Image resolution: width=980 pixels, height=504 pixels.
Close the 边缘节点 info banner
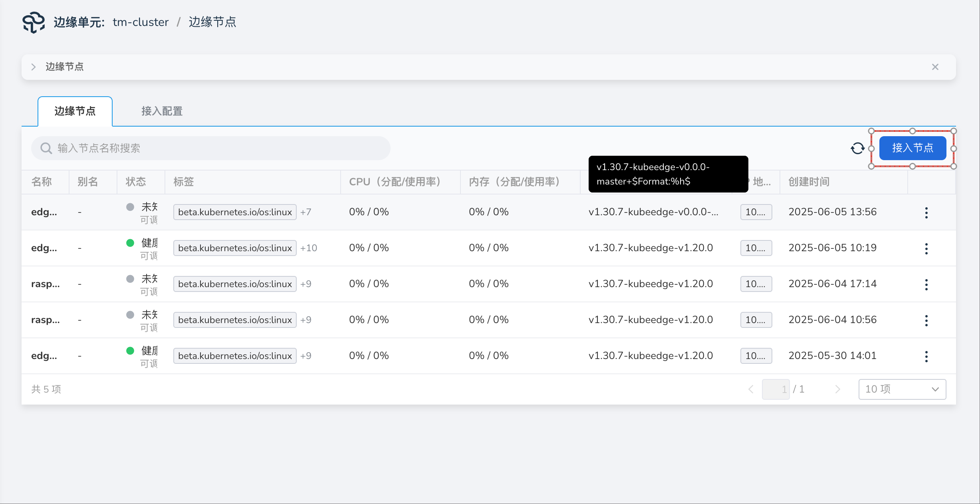[x=935, y=67]
